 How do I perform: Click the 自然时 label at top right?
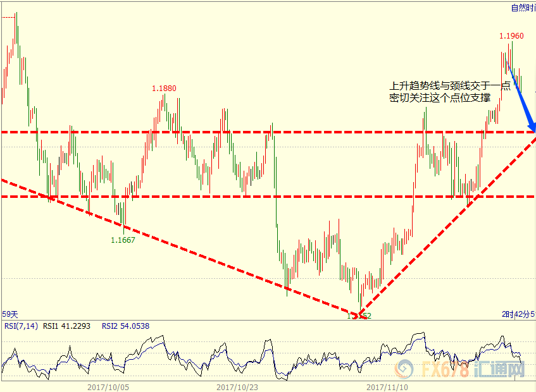point(523,8)
